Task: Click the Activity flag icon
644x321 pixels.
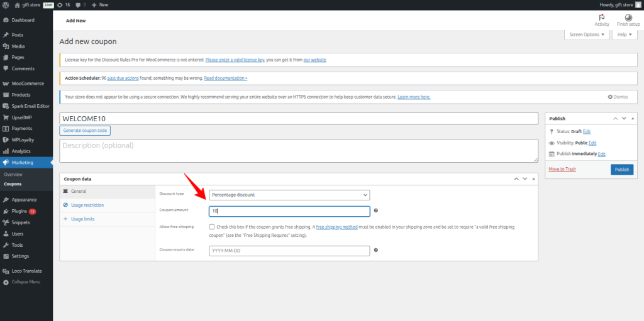Action: [602, 18]
